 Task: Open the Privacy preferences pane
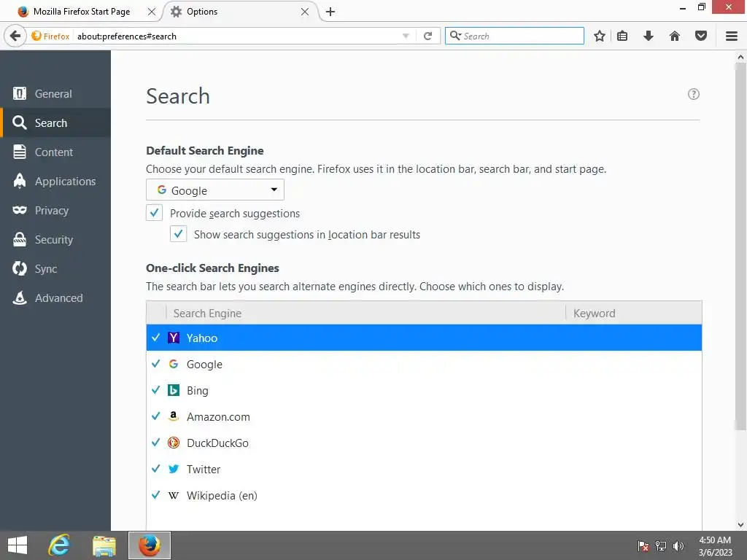click(x=55, y=210)
